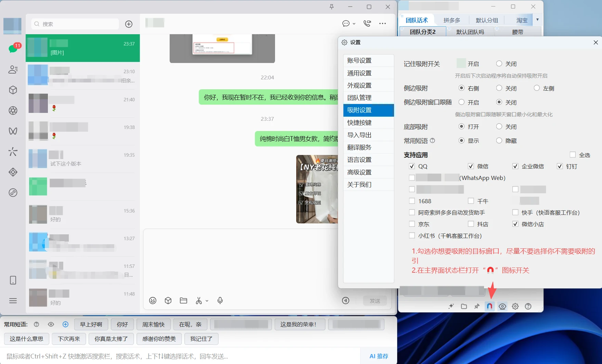Uncheck the QQ checkbox
602x364 pixels.
(x=412, y=166)
